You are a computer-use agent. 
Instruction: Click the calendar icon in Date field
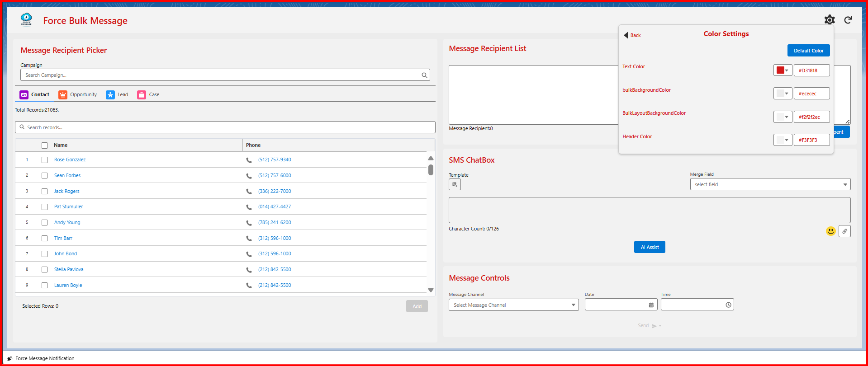click(651, 305)
